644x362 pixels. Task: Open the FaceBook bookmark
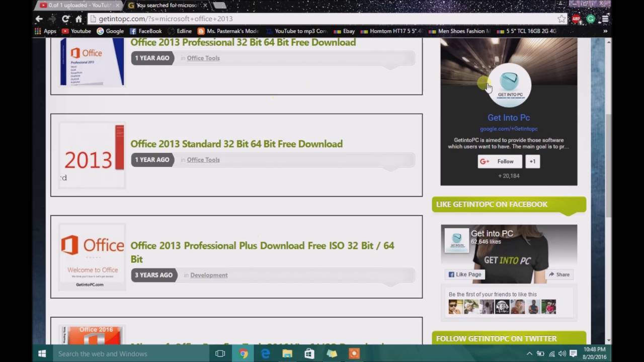tap(145, 31)
